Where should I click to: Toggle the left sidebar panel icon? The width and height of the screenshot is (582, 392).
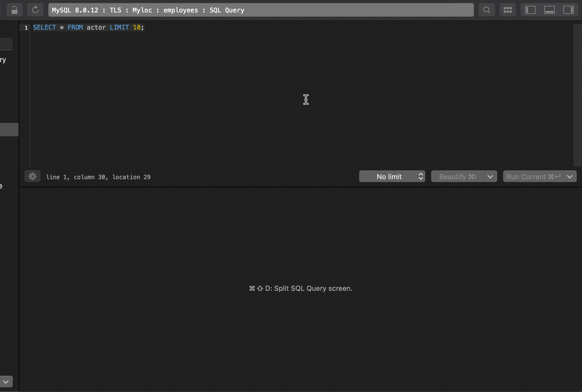pos(529,10)
